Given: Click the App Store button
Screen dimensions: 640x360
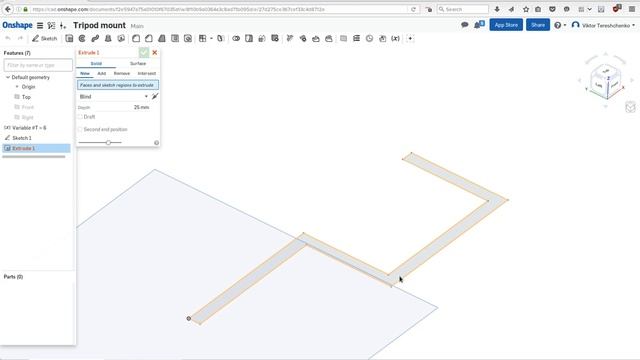Looking at the screenshot, I should (x=506, y=25).
